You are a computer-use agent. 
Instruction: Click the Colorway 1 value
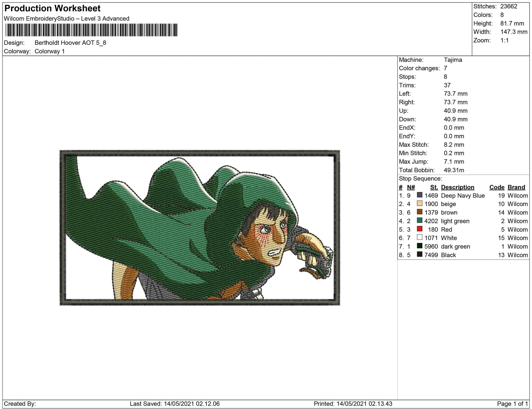(x=49, y=51)
